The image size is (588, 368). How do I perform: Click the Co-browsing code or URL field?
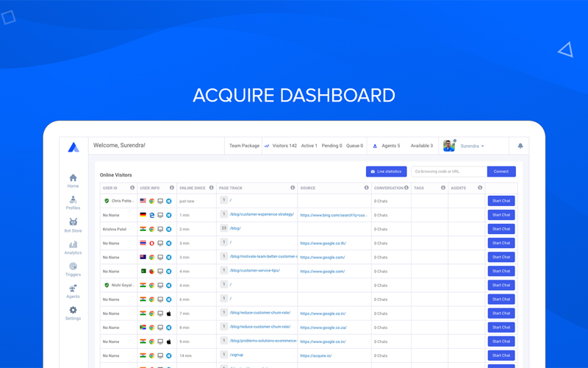[x=449, y=171]
